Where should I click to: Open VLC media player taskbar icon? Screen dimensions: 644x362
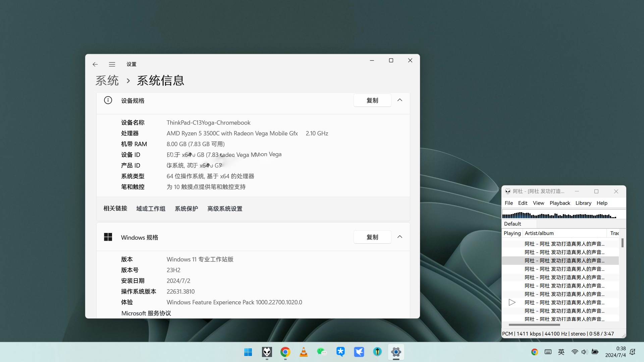pos(304,352)
